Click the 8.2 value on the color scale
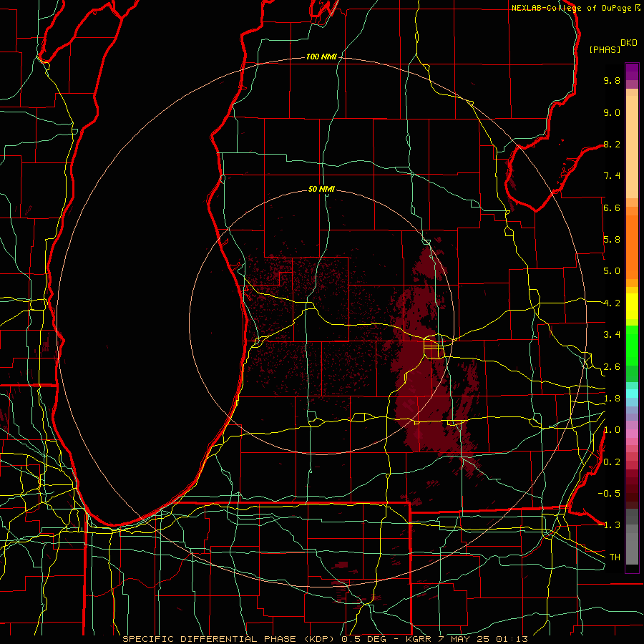The width and height of the screenshot is (644, 644). click(612, 144)
